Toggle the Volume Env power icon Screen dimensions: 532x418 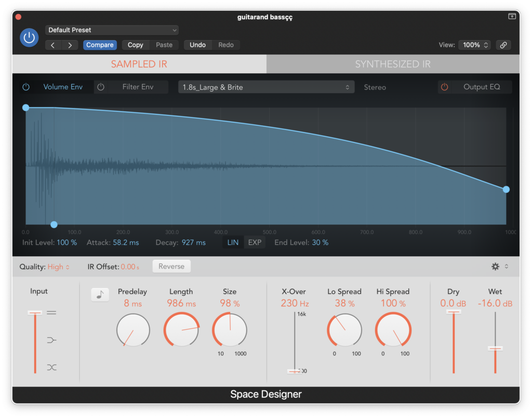pyautogui.click(x=26, y=87)
